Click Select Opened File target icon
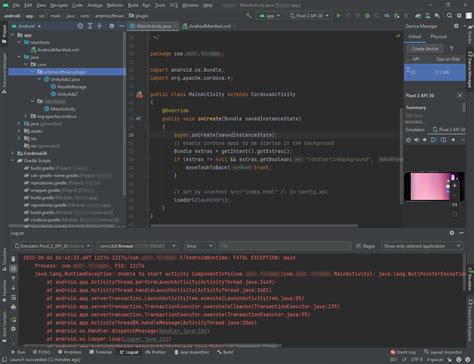 (x=80, y=26)
